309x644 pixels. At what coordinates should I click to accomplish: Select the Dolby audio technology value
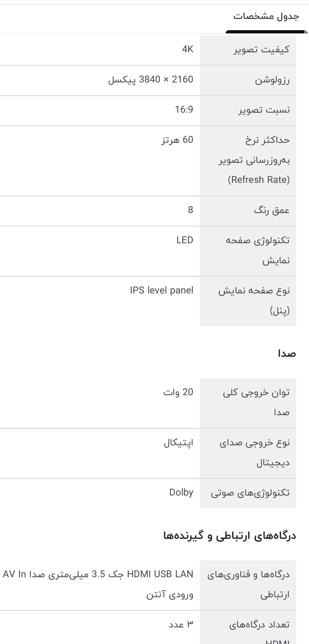click(x=181, y=493)
